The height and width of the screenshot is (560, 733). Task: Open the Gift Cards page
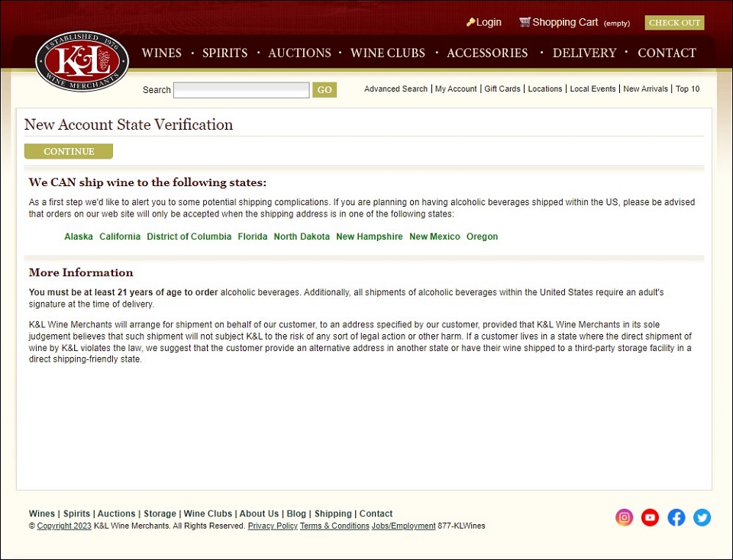point(502,89)
